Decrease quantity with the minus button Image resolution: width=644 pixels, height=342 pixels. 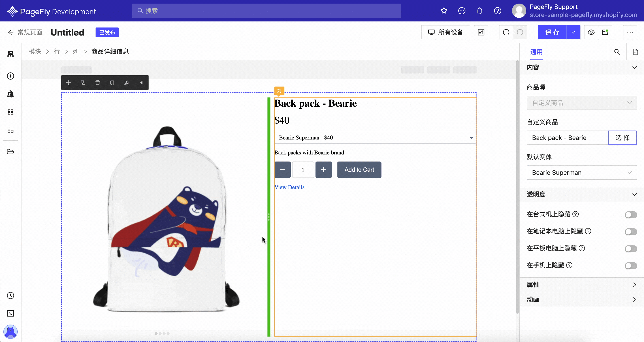pos(282,170)
